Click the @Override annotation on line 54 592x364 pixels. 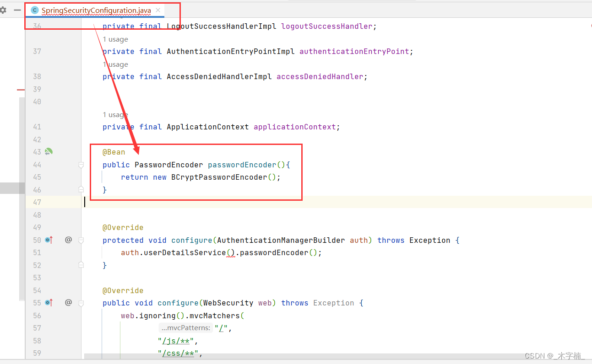click(123, 290)
